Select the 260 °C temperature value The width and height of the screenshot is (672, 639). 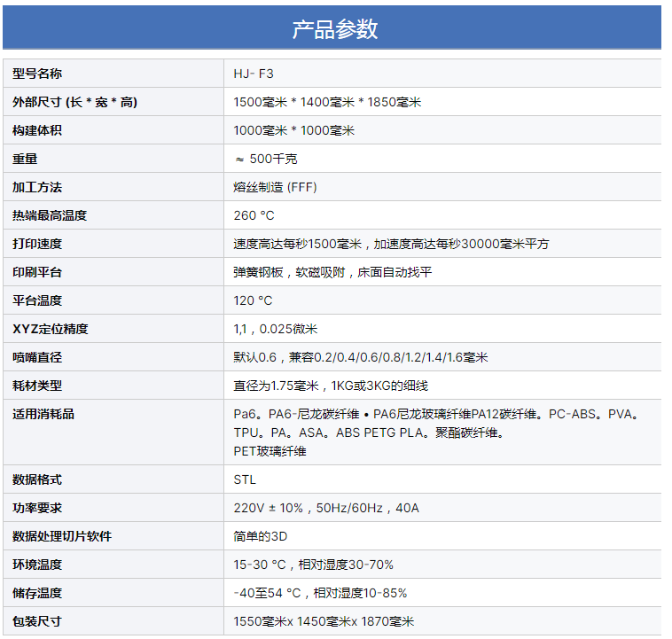pos(254,215)
